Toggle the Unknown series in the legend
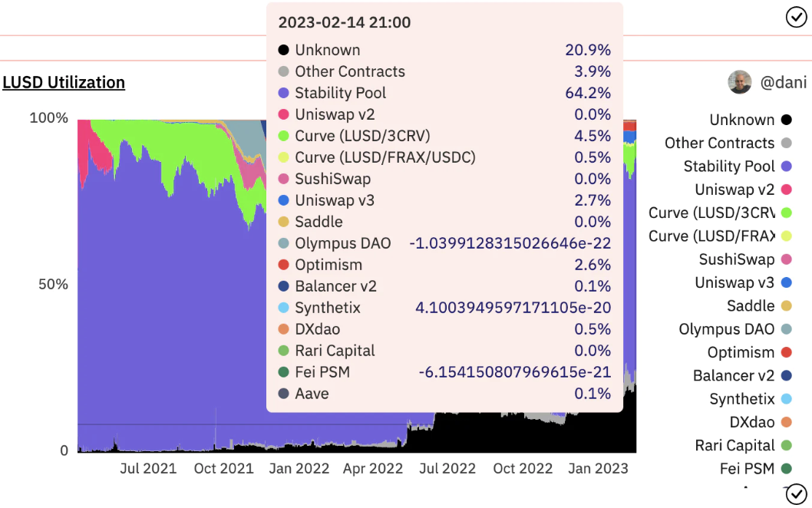The height and width of the screenshot is (508, 812). point(741,120)
